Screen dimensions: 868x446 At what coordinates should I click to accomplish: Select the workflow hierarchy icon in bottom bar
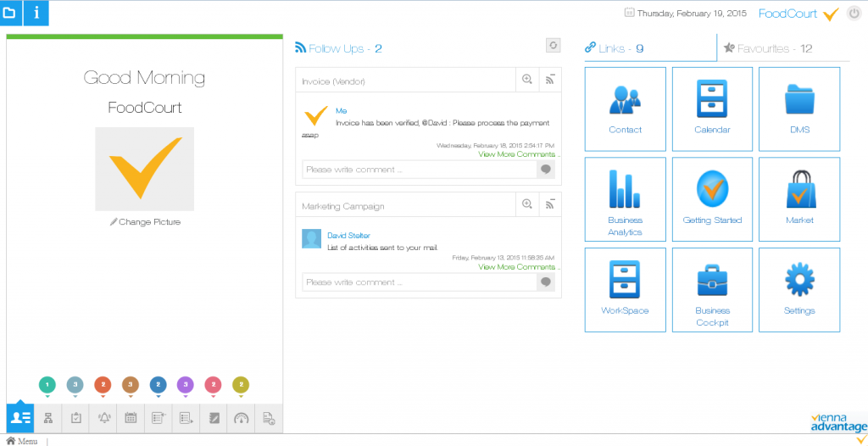coord(48,418)
